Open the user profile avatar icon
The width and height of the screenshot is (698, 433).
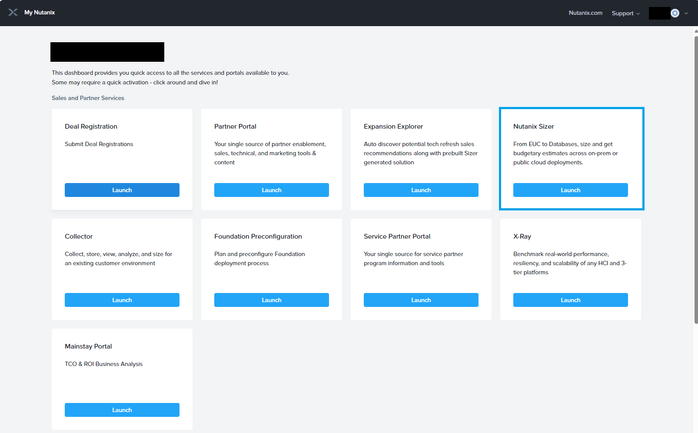(x=675, y=13)
